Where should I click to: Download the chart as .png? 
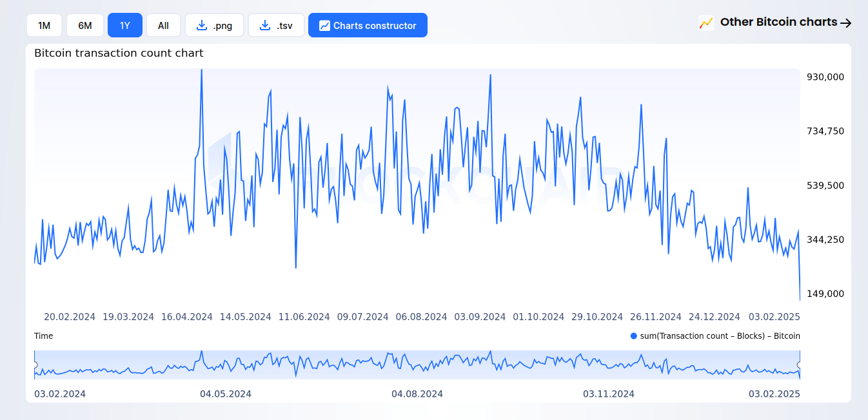click(x=214, y=25)
